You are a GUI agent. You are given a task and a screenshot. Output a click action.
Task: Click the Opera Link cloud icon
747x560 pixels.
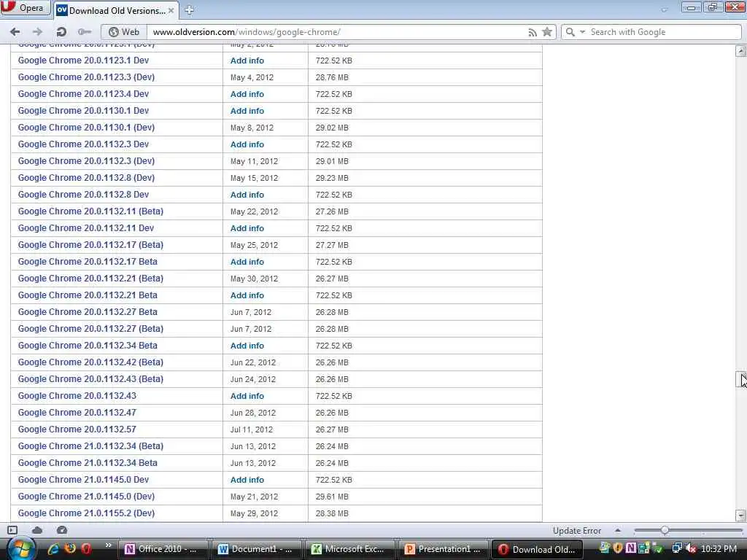[37, 530]
